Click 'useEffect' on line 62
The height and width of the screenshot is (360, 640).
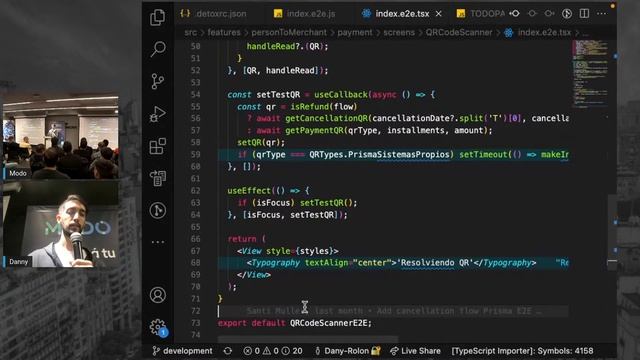(249, 191)
